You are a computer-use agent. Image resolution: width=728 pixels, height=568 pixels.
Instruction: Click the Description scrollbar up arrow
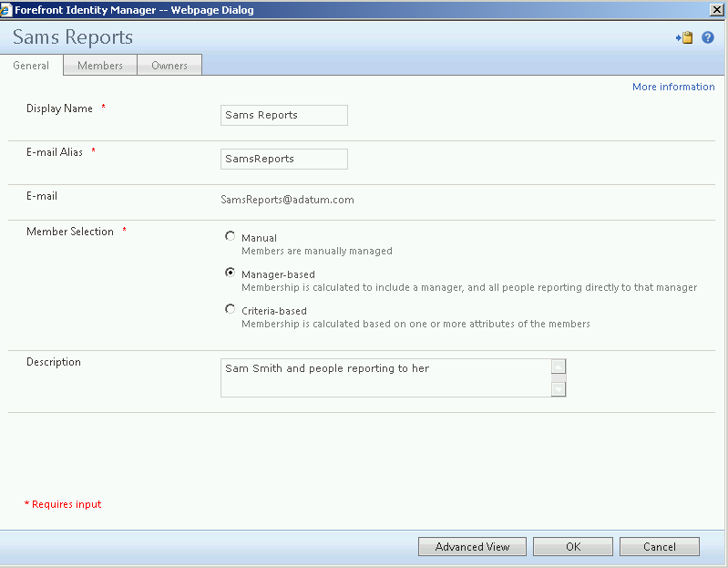coord(559,367)
